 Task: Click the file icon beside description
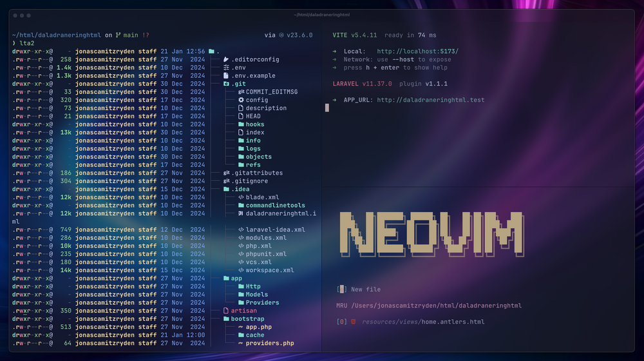pos(241,108)
